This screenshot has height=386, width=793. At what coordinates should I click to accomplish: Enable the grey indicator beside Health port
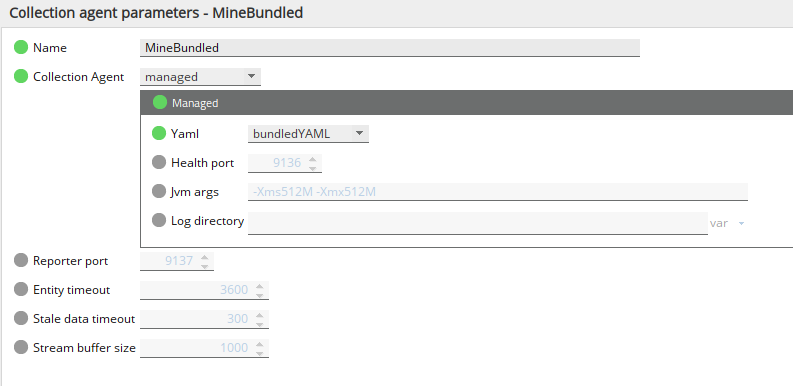(159, 162)
